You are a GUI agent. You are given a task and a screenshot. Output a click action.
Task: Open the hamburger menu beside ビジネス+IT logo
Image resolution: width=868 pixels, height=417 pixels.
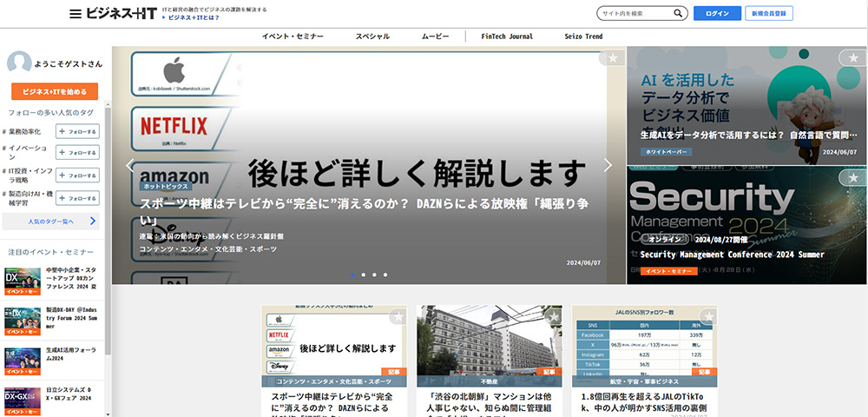76,14
